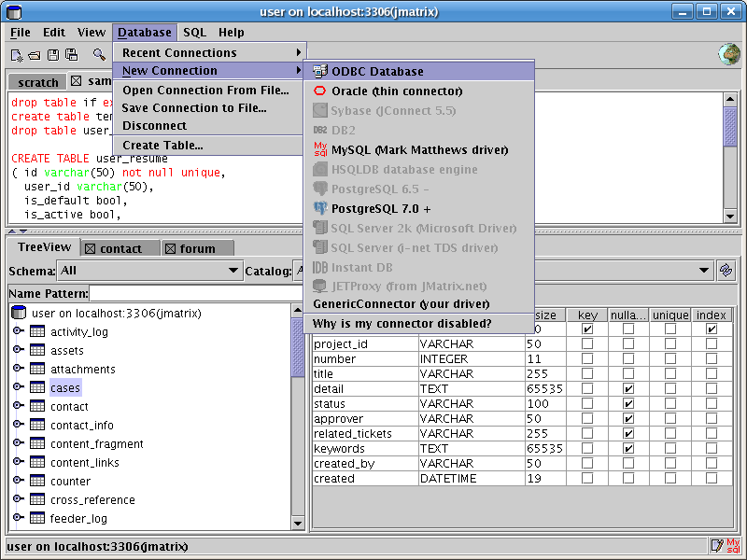This screenshot has height=560, width=747.
Task: Switch to the TreeView tab
Action: click(44, 247)
